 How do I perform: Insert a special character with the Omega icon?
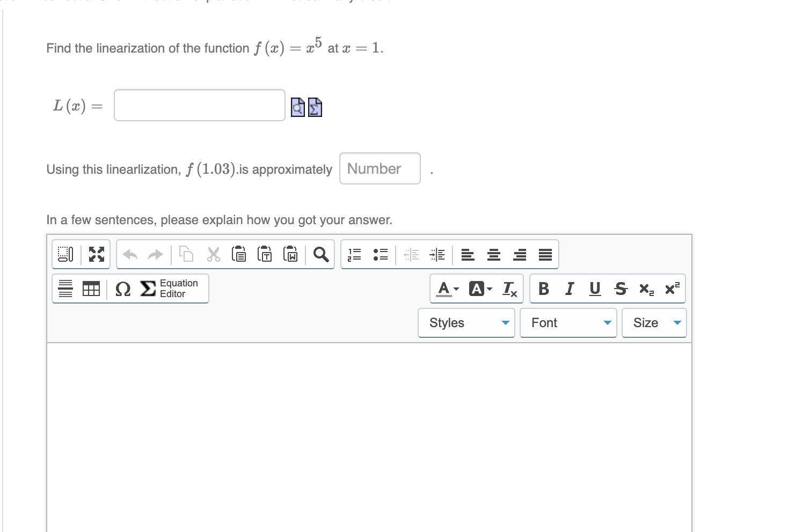click(x=122, y=290)
